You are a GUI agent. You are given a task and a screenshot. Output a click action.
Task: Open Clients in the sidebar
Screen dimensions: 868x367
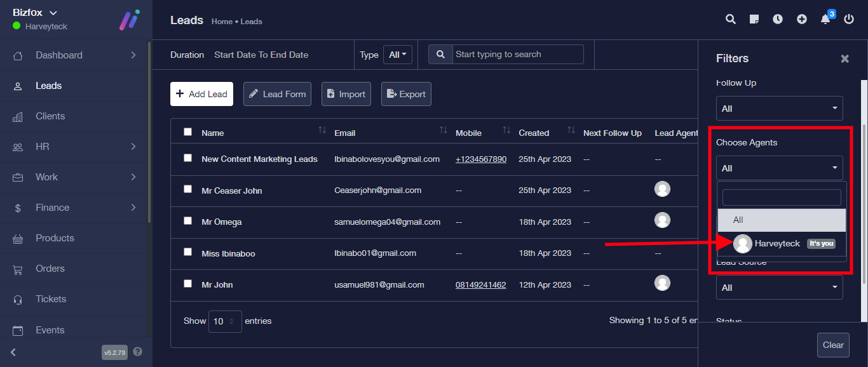(50, 116)
